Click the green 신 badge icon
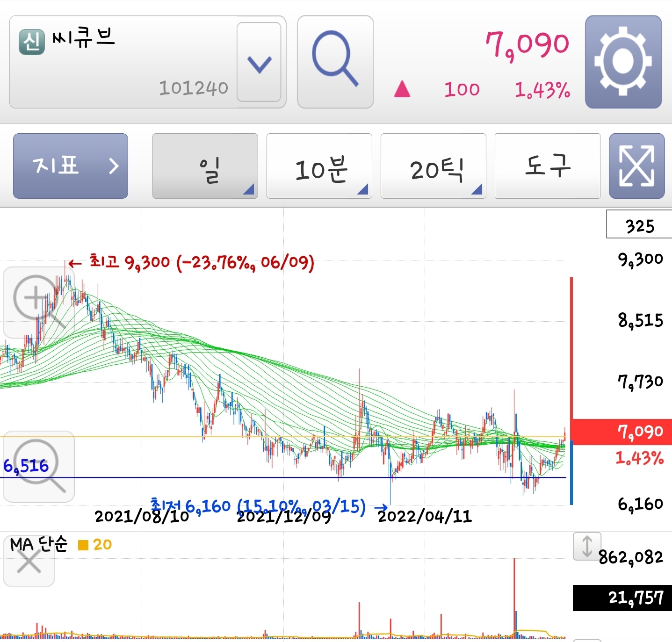Image resolution: width=672 pixels, height=642 pixels. coord(32,42)
